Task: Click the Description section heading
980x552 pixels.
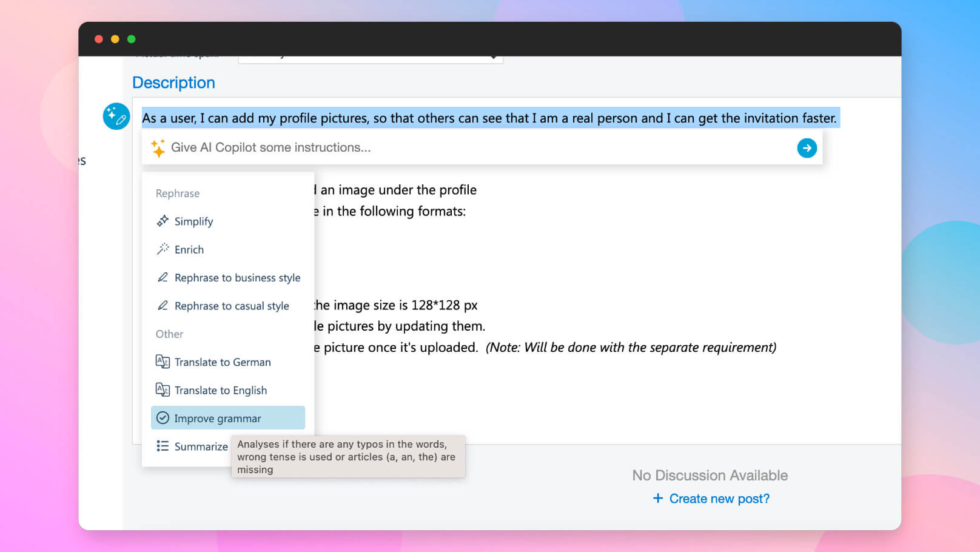Action: [x=173, y=83]
